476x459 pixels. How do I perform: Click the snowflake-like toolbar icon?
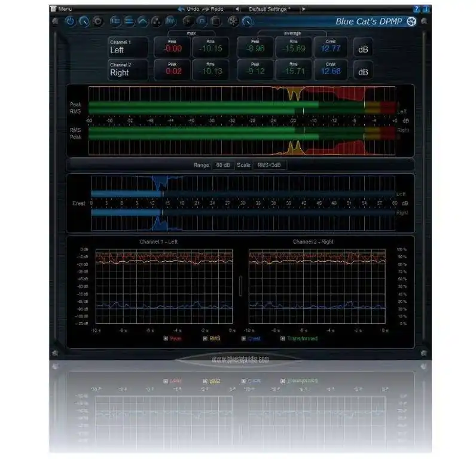pyautogui.click(x=233, y=22)
